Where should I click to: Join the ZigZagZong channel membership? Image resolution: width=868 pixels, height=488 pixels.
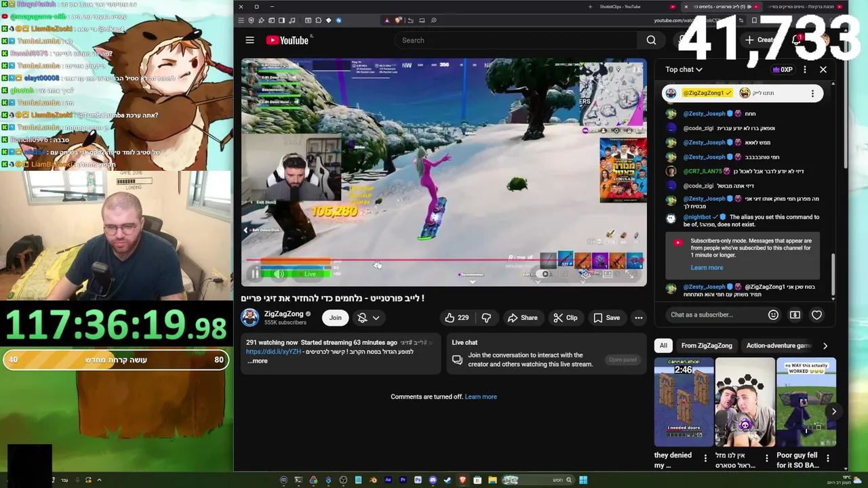(335, 317)
